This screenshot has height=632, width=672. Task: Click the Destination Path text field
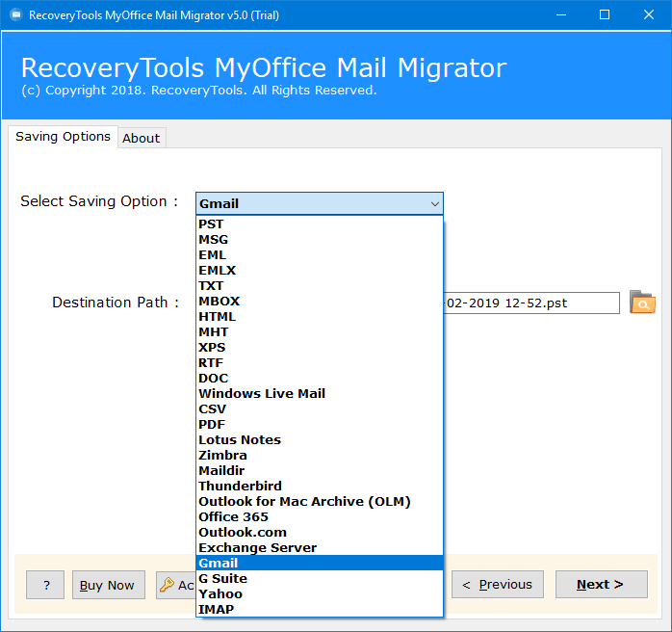[531, 303]
